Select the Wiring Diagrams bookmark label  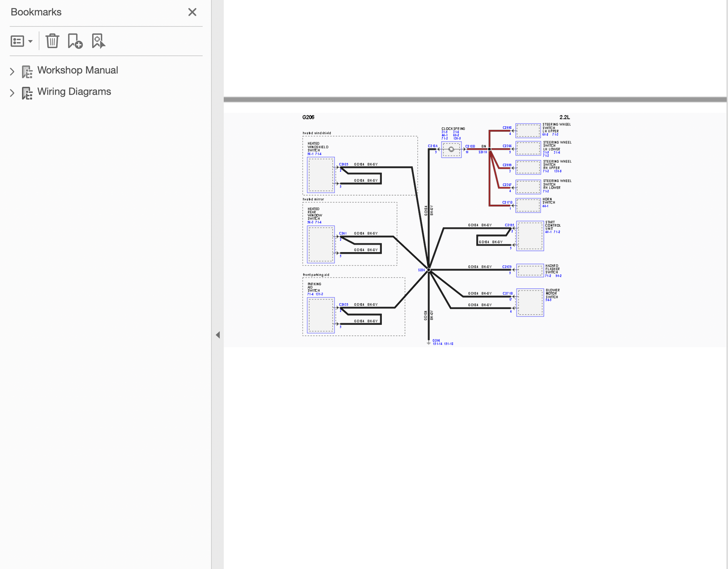point(74,92)
